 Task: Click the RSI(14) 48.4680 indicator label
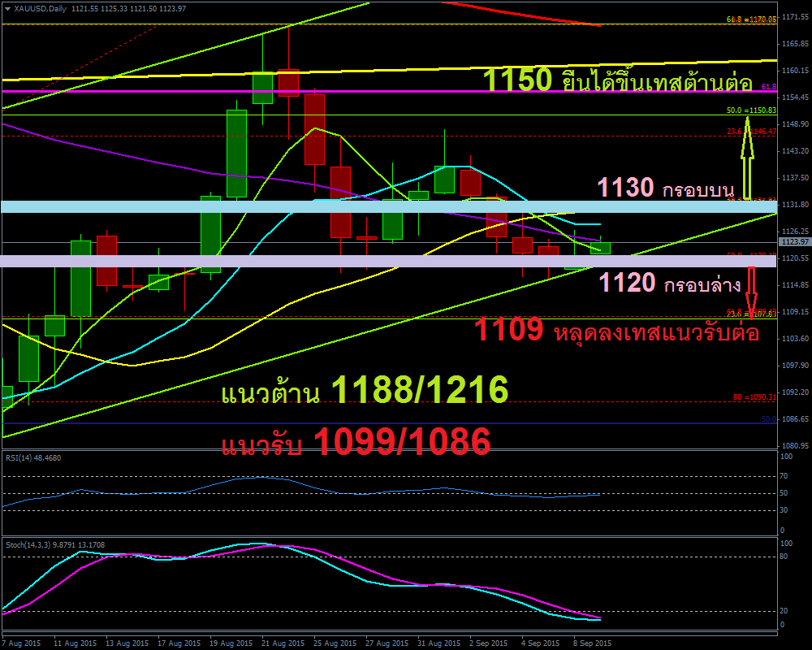tap(32, 457)
